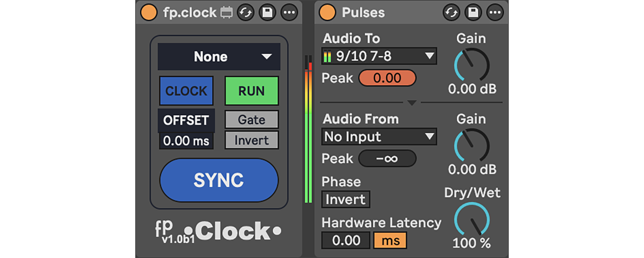644x258 pixels.
Task: Open Audio From No Input dropdown
Action: pos(379,137)
